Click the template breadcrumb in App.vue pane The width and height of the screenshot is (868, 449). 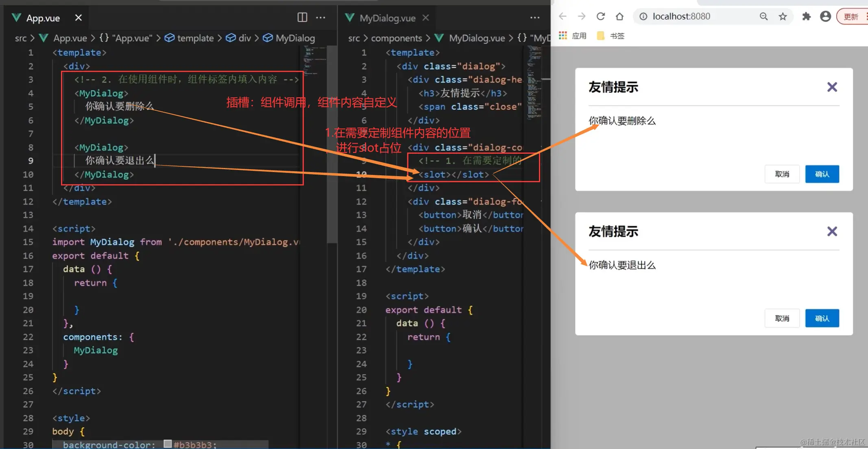(x=190, y=38)
